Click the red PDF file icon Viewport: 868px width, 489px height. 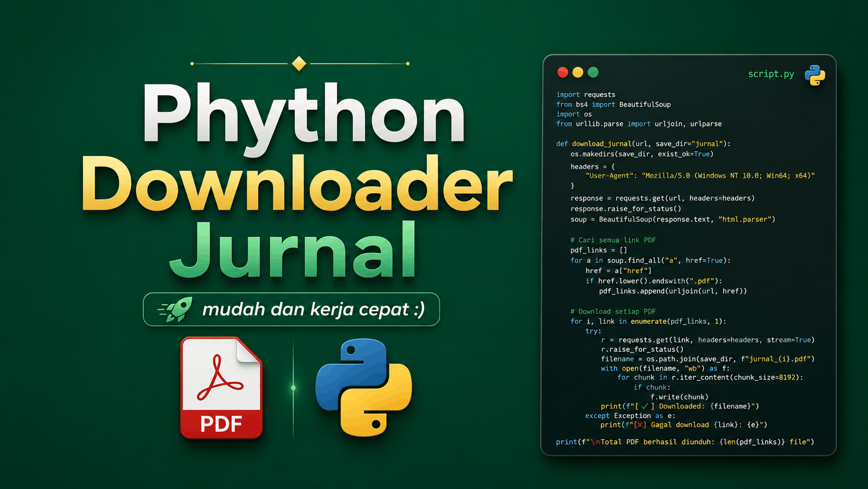(x=221, y=388)
